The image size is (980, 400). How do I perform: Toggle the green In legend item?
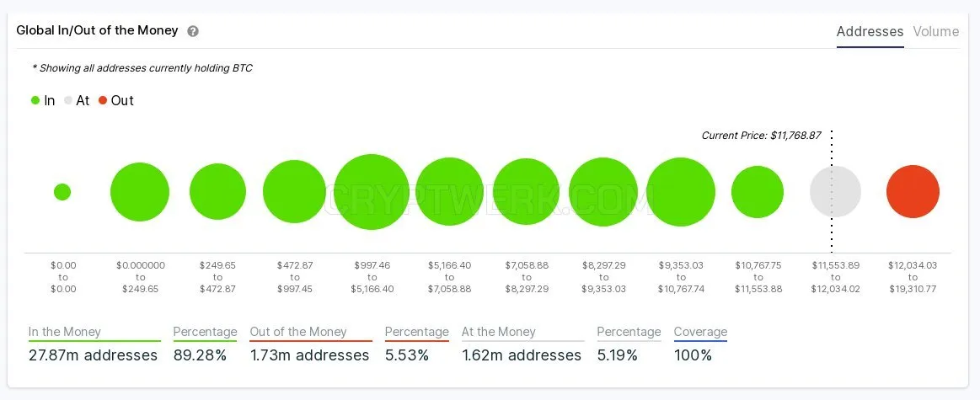[x=43, y=100]
